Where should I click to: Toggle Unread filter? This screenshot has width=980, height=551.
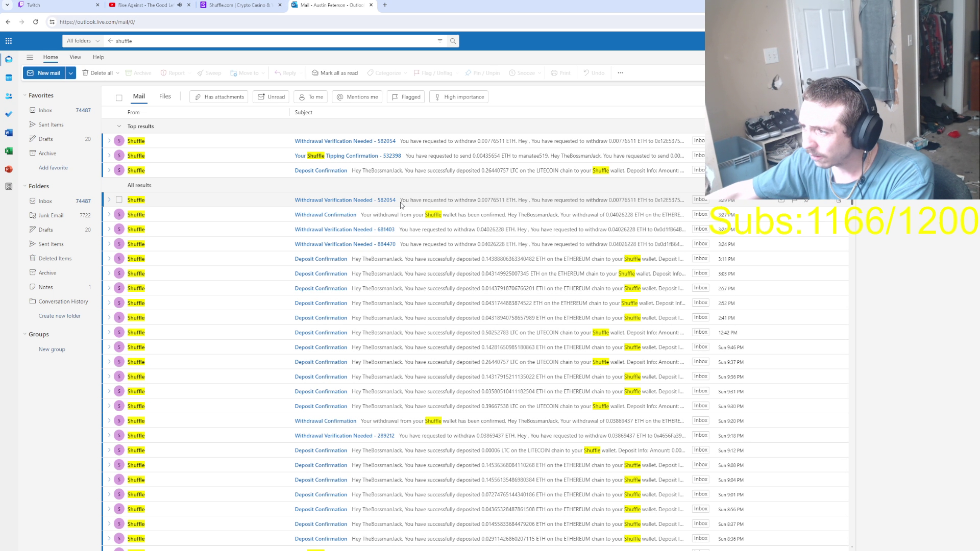pos(271,97)
